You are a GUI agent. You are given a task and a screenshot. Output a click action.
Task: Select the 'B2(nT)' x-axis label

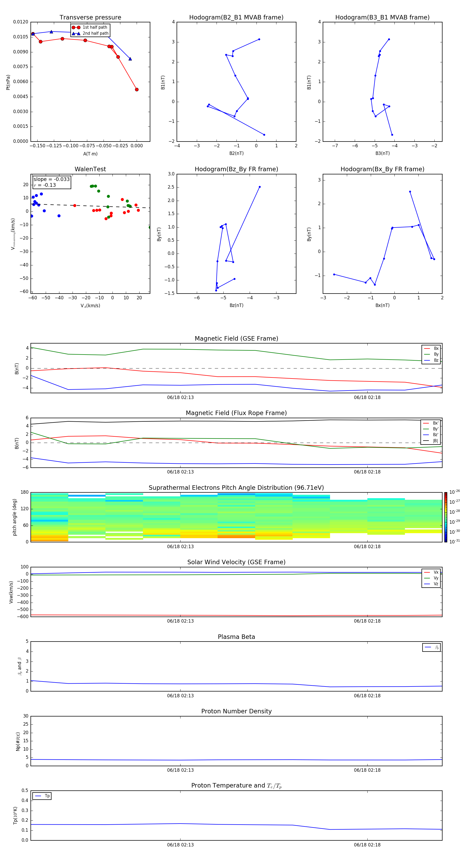(236, 153)
